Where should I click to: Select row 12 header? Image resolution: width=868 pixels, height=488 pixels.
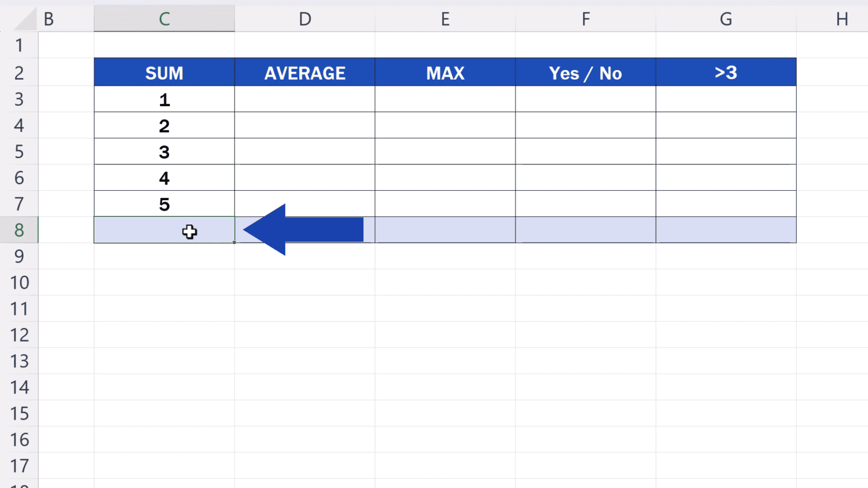tap(20, 335)
